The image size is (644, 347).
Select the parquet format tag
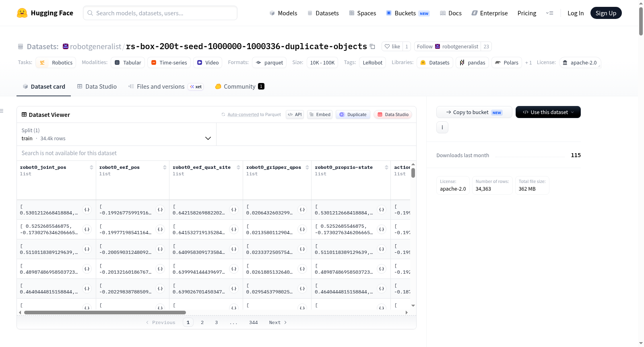269,62
